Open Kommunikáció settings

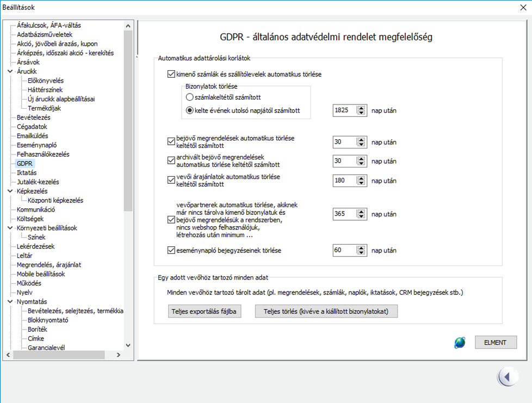(x=35, y=209)
